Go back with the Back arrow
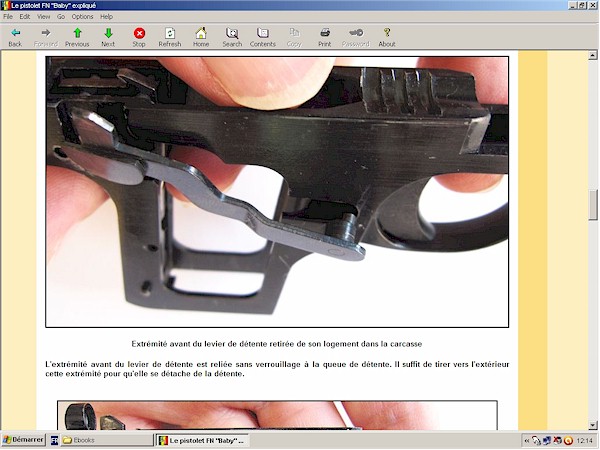Screen dimensions: 600x450 (15, 38)
